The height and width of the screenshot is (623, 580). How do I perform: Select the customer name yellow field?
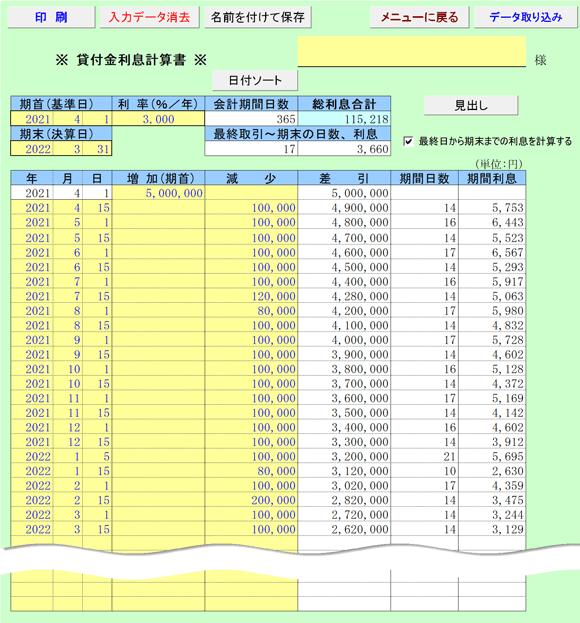click(412, 52)
